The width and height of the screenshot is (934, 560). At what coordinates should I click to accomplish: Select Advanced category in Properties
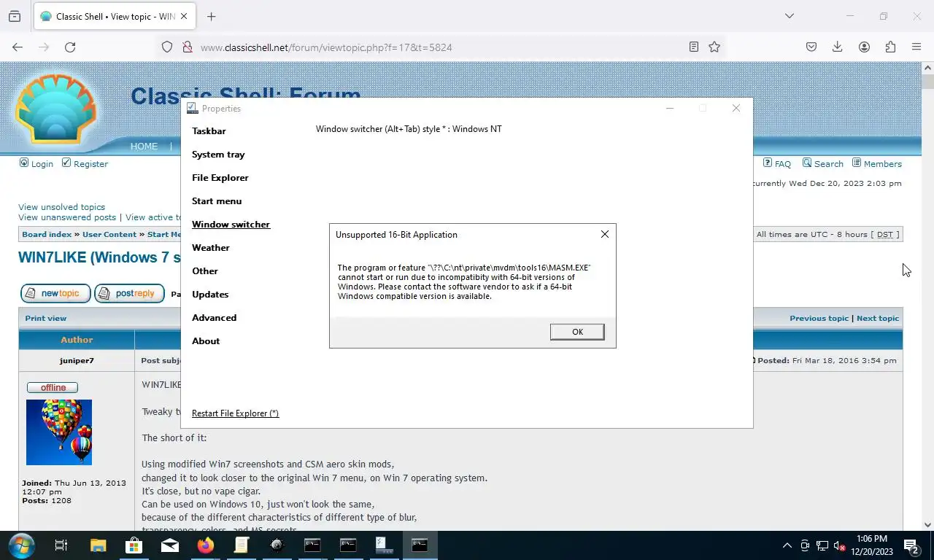pos(214,318)
